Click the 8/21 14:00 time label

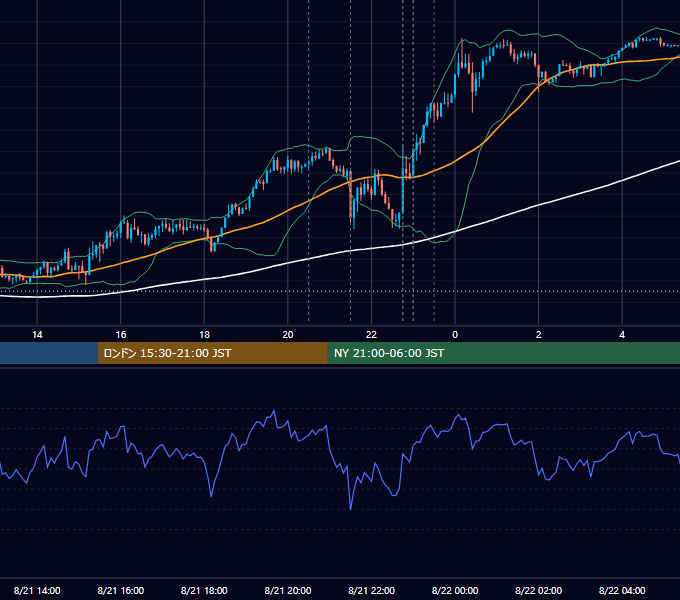37,590
